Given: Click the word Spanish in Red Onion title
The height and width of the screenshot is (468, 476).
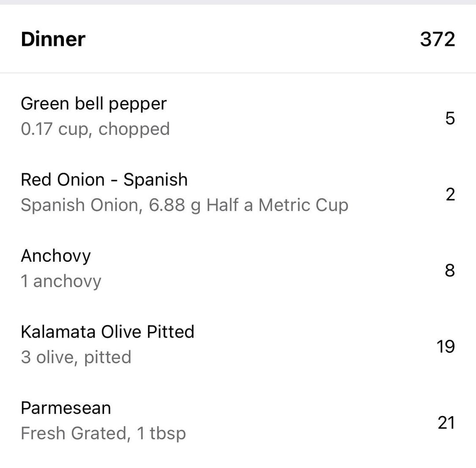Looking at the screenshot, I should pyautogui.click(x=156, y=180).
